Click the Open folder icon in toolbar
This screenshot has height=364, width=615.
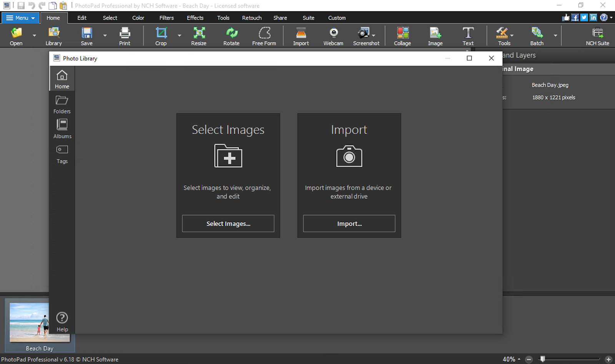click(16, 33)
